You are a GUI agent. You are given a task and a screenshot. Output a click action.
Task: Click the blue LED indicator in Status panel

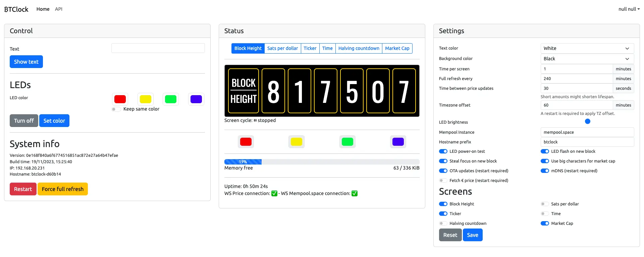398,142
